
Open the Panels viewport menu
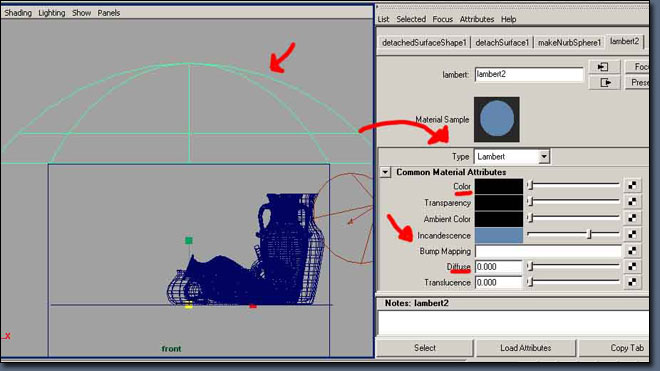[109, 13]
